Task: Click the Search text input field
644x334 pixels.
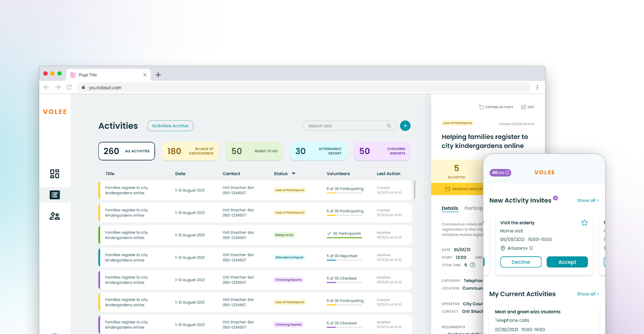Action: [350, 126]
